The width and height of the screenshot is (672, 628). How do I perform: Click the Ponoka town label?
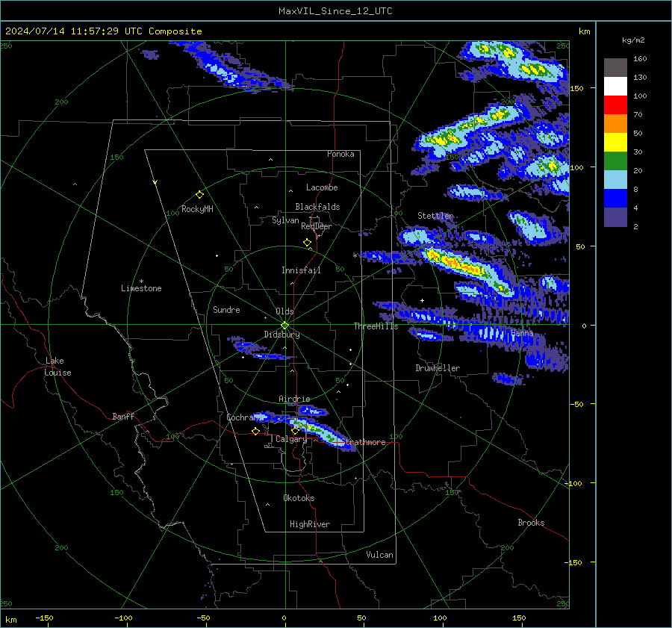click(340, 154)
